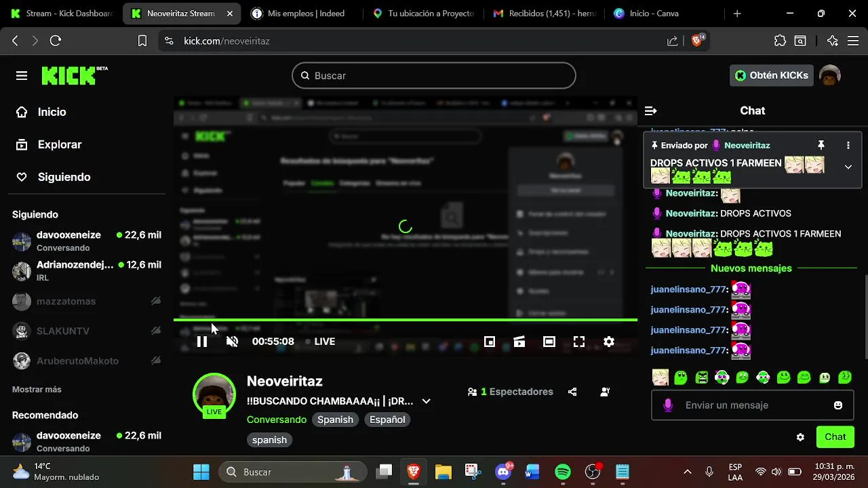The width and height of the screenshot is (868, 488).
Task: Click the Neoveiritaz LIVE avatar
Action: 214,394
